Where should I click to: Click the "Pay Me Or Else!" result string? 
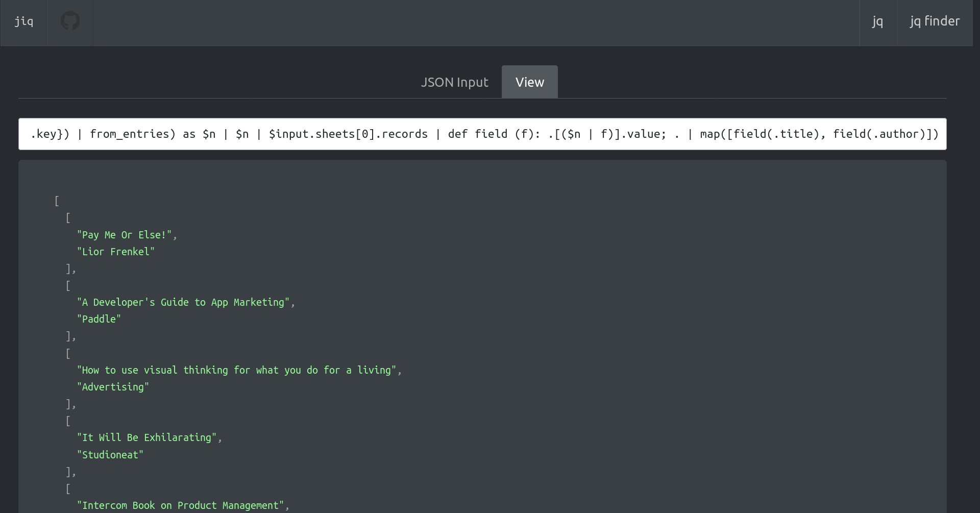pos(125,235)
